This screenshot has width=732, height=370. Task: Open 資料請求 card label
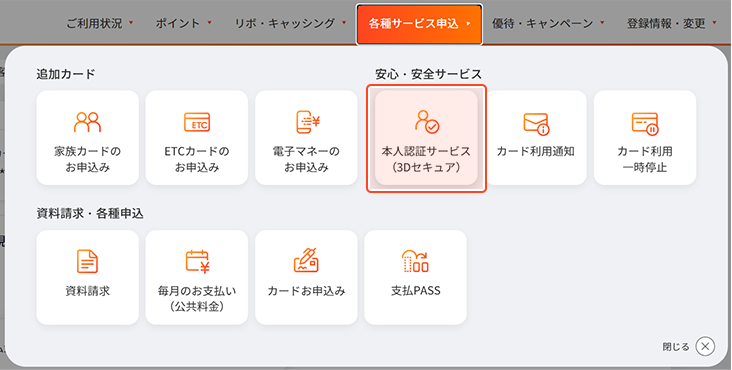pyautogui.click(x=87, y=291)
